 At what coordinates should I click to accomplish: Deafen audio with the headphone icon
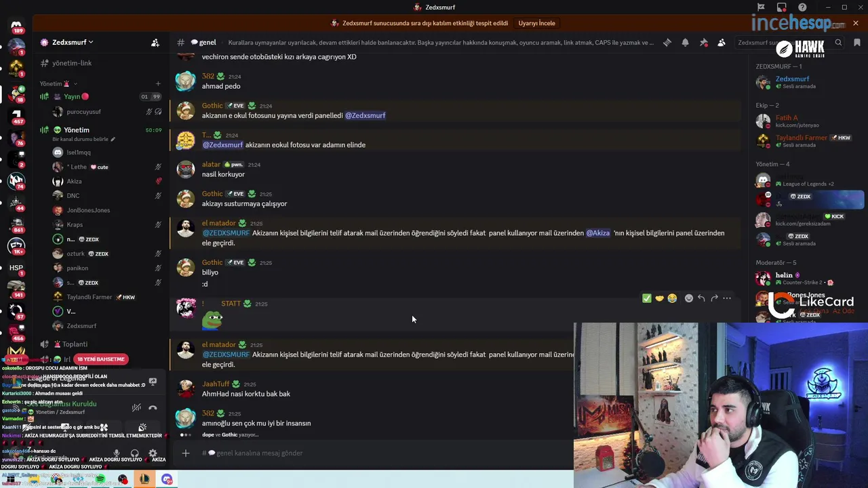click(134, 453)
